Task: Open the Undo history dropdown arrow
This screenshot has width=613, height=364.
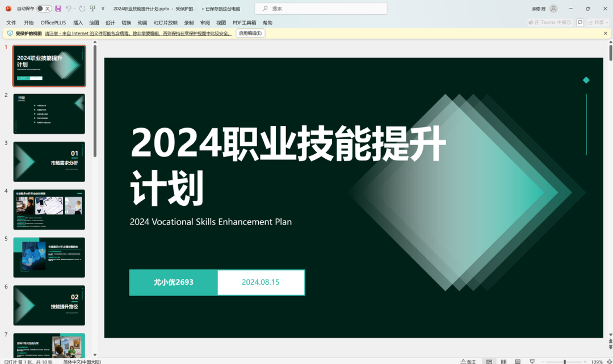Action: coord(74,9)
